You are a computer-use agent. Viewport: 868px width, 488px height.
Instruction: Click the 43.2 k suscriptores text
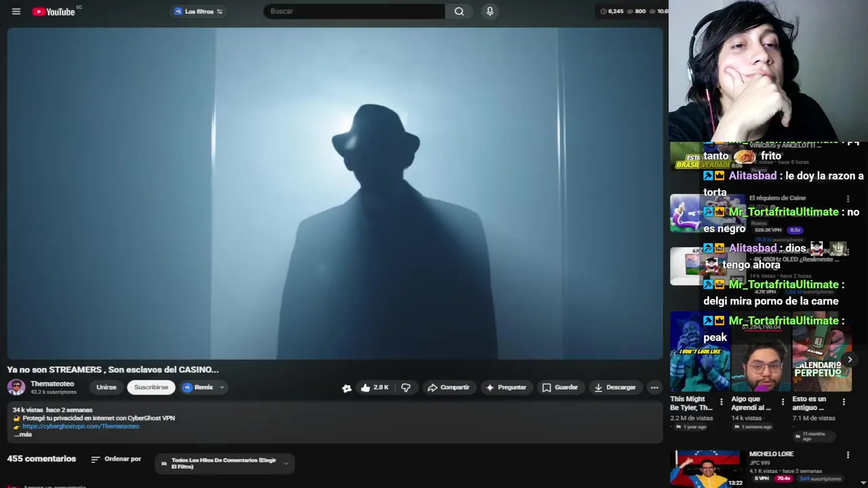click(x=54, y=392)
